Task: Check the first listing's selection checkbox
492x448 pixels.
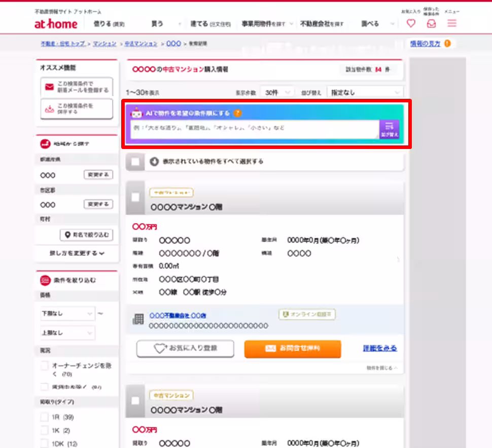Action: 135,198
